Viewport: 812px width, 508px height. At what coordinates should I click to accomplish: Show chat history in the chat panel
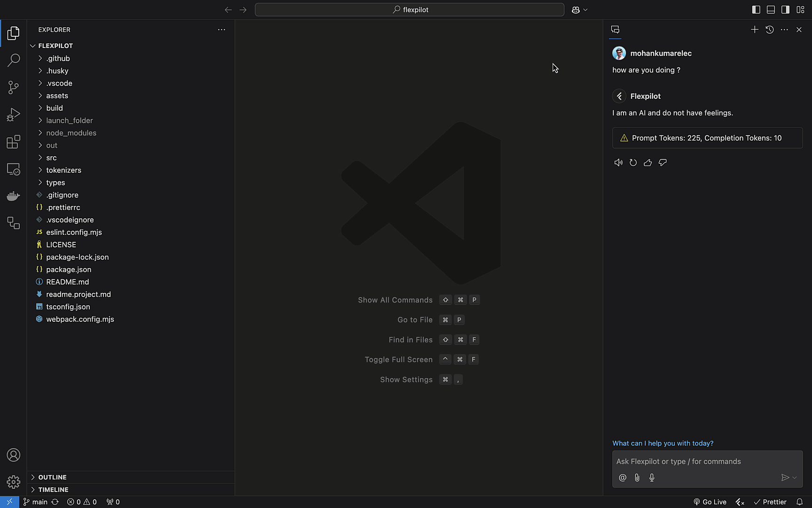769,30
